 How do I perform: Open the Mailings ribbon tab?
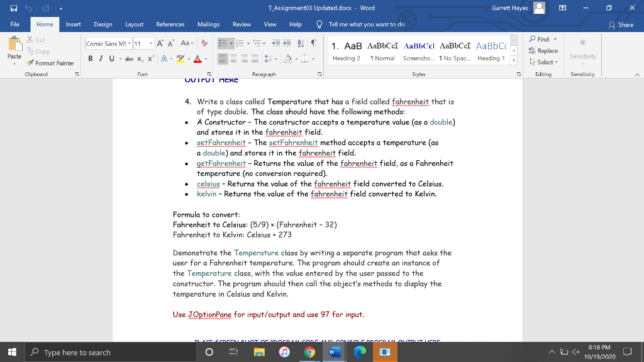tap(208, 24)
